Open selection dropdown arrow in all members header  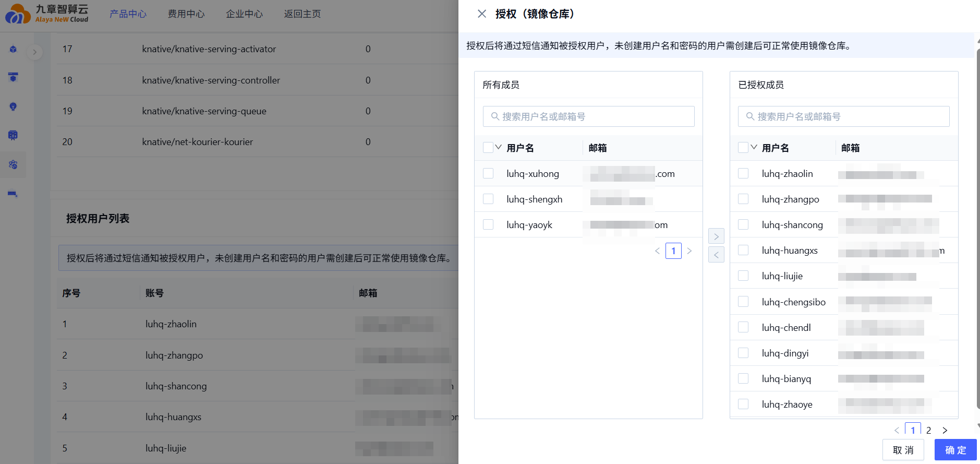(498, 147)
